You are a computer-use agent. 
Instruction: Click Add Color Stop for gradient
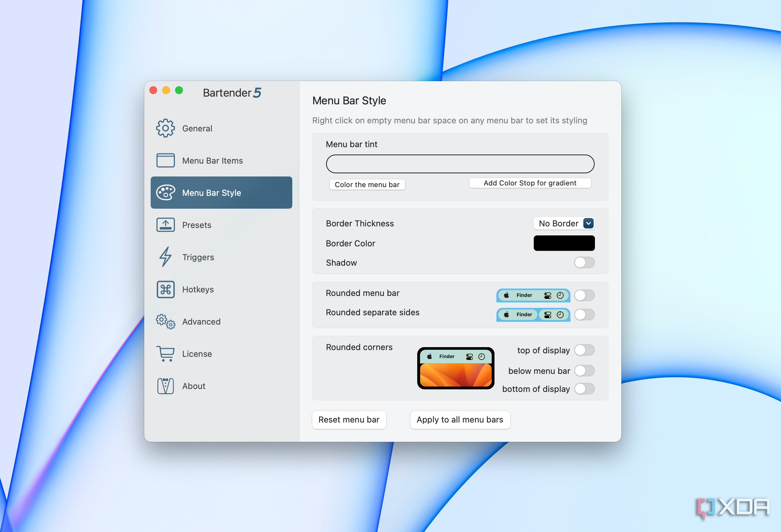[530, 183]
